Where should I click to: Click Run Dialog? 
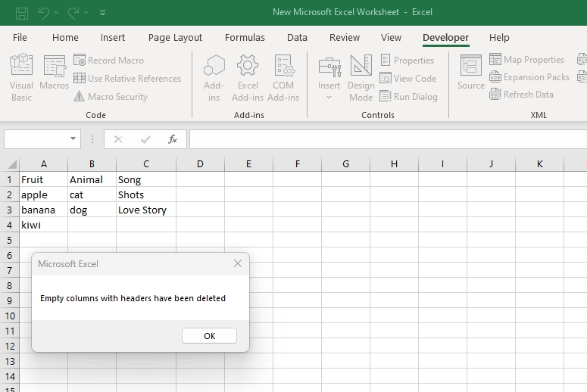click(x=408, y=97)
